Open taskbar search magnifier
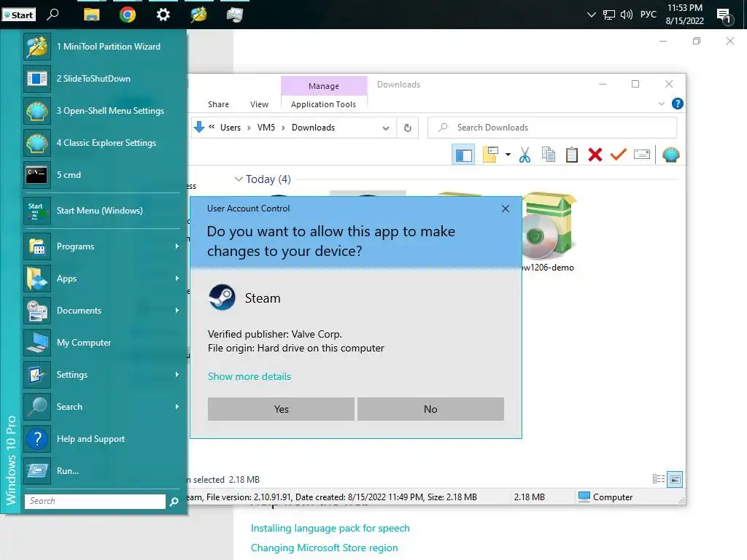 coord(53,15)
